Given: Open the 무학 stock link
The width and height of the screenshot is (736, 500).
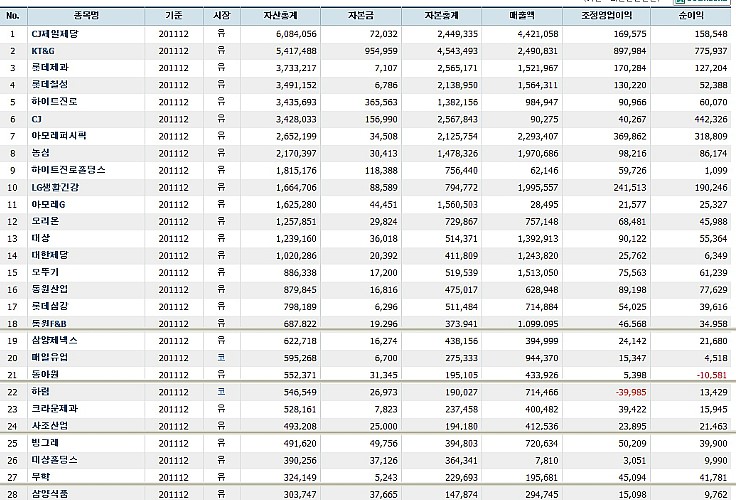Looking at the screenshot, I should point(40,477).
